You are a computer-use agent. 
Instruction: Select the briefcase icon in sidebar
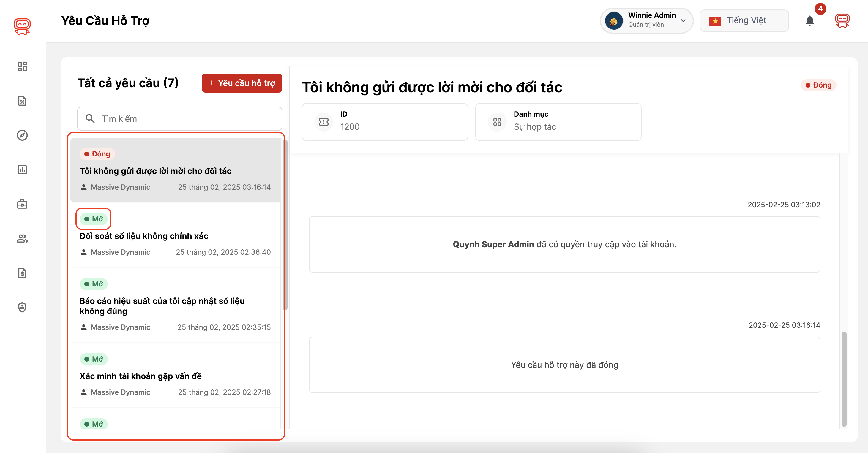22,204
